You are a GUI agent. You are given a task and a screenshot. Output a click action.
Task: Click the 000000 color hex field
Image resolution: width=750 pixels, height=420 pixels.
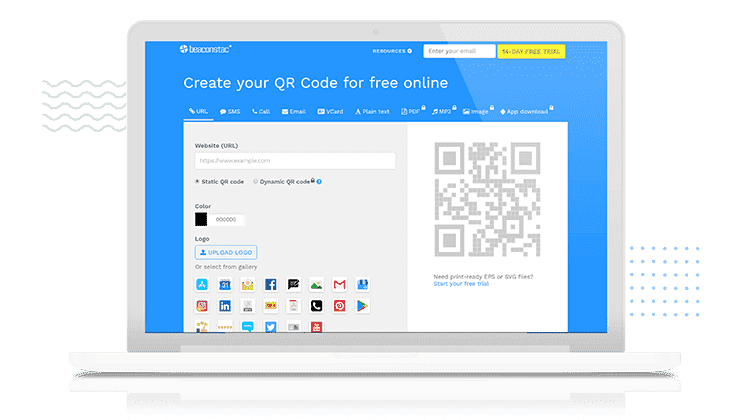[x=226, y=219]
